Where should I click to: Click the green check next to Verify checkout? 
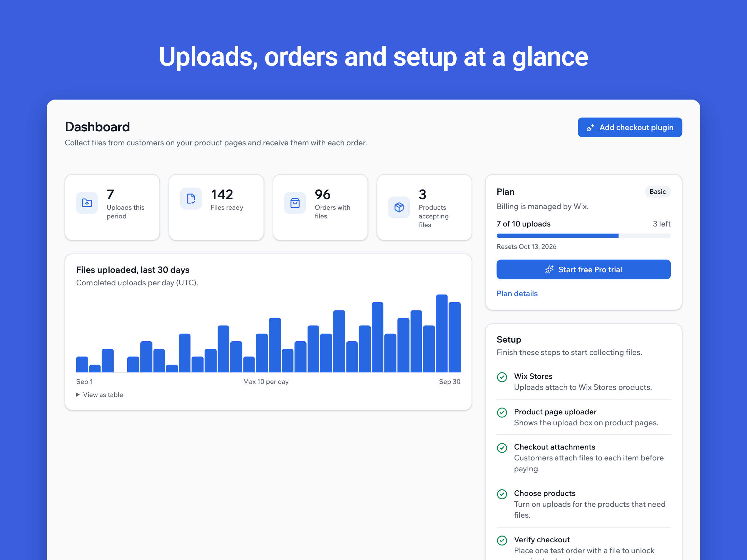click(502, 540)
